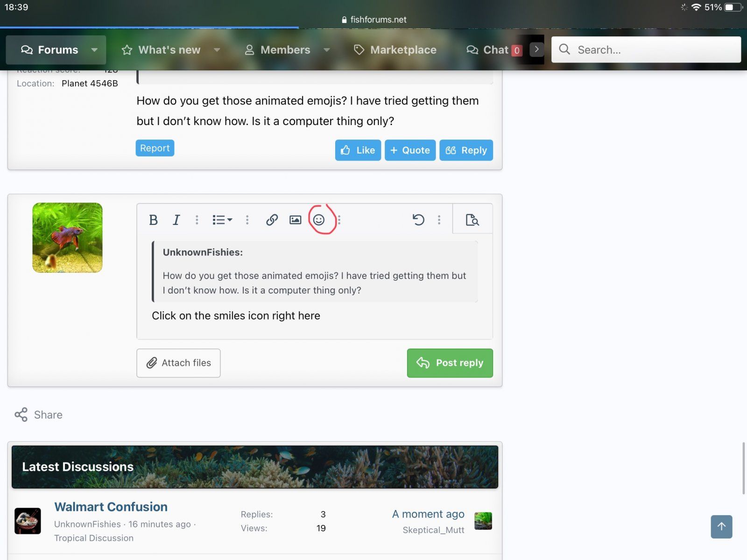Click the green Post reply button

(450, 363)
